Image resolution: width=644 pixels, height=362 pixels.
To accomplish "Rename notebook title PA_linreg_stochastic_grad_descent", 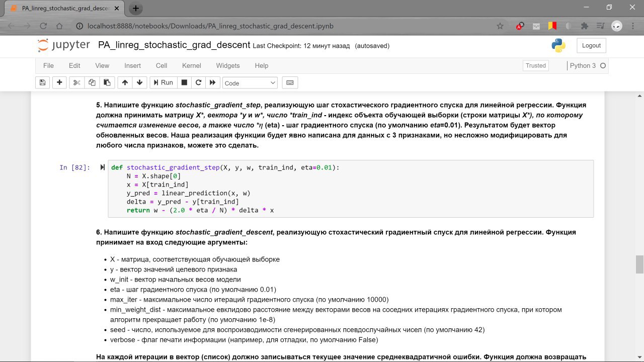I will point(174,45).
